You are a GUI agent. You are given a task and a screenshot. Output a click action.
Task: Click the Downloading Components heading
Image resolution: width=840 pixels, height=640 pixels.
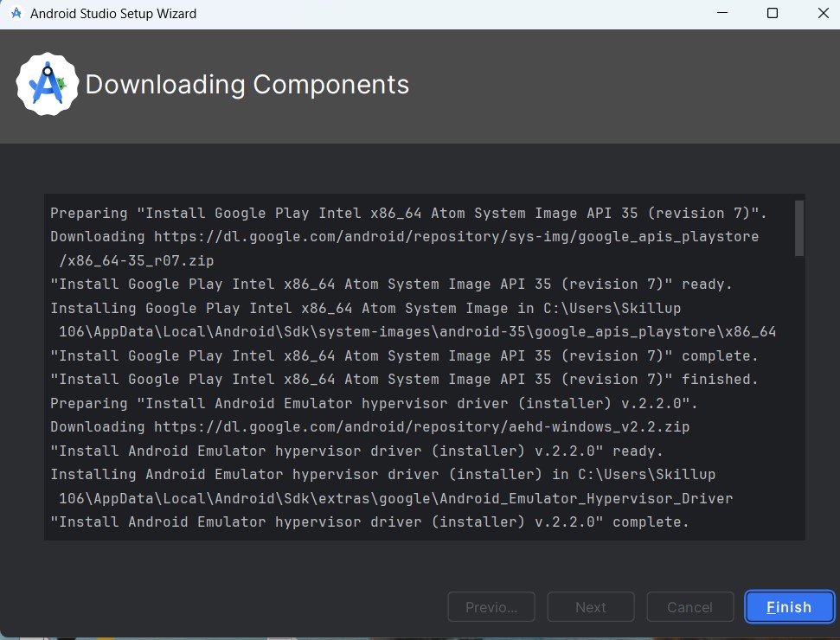pyautogui.click(x=247, y=85)
